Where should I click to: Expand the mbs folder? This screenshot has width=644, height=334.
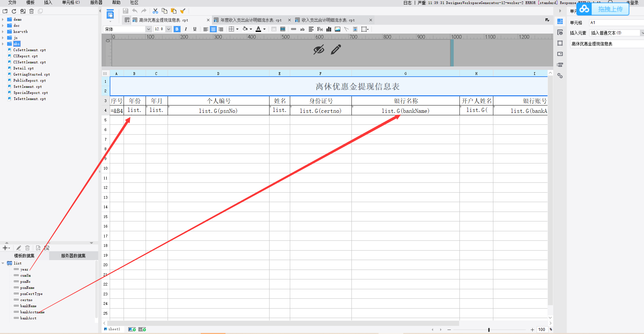coord(3,44)
